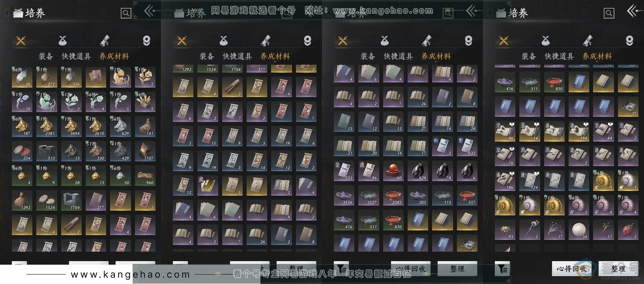Open the filter icon in fourth panel footer

[502, 269]
